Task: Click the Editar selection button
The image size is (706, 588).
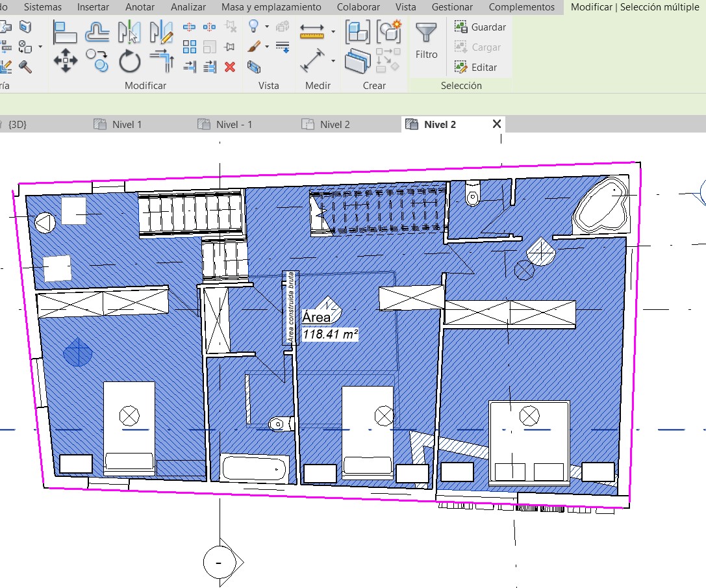Action: click(x=477, y=68)
